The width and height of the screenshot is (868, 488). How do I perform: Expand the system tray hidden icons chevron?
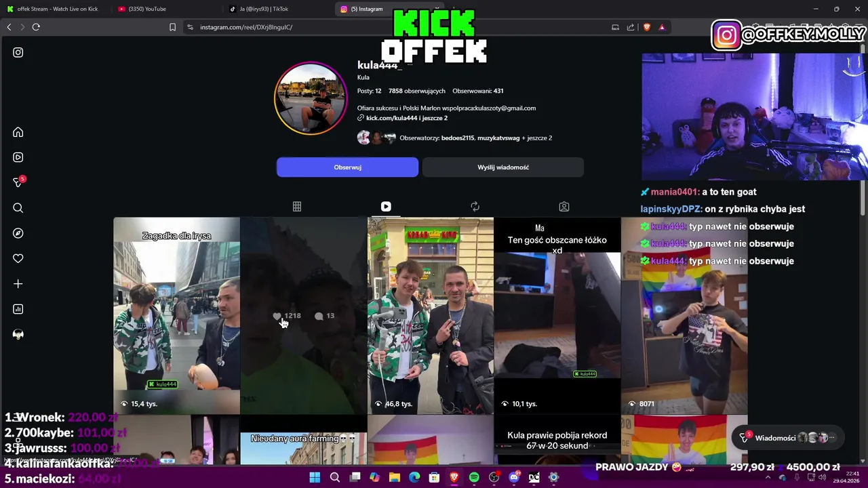click(768, 477)
